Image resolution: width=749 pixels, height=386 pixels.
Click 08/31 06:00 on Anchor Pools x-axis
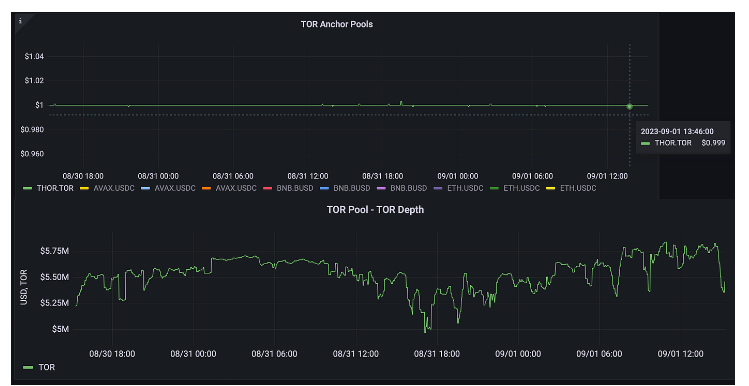233,176
